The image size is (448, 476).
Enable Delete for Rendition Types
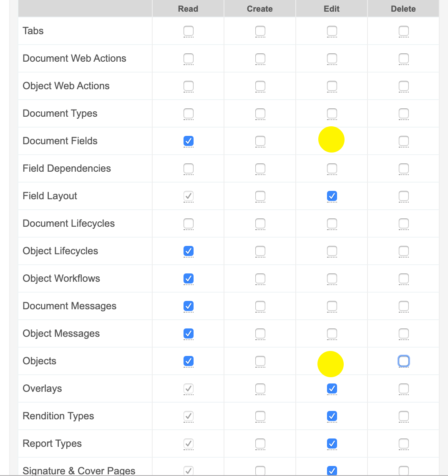coord(404,416)
